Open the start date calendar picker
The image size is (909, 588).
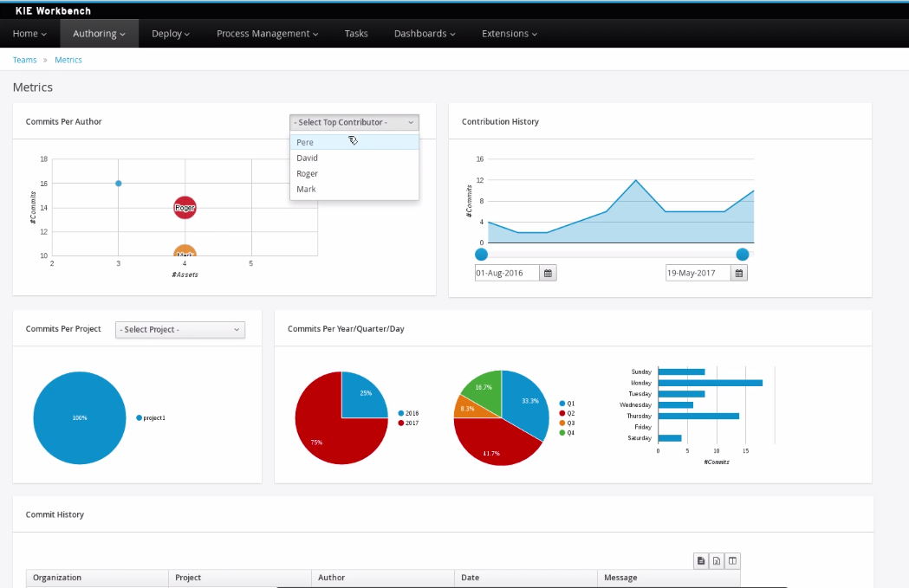coord(548,274)
